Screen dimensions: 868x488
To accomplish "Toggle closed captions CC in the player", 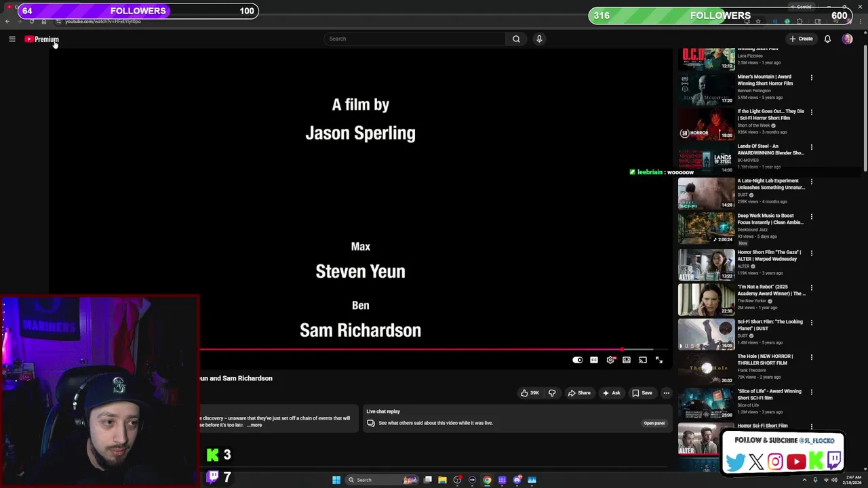I will pyautogui.click(x=594, y=360).
